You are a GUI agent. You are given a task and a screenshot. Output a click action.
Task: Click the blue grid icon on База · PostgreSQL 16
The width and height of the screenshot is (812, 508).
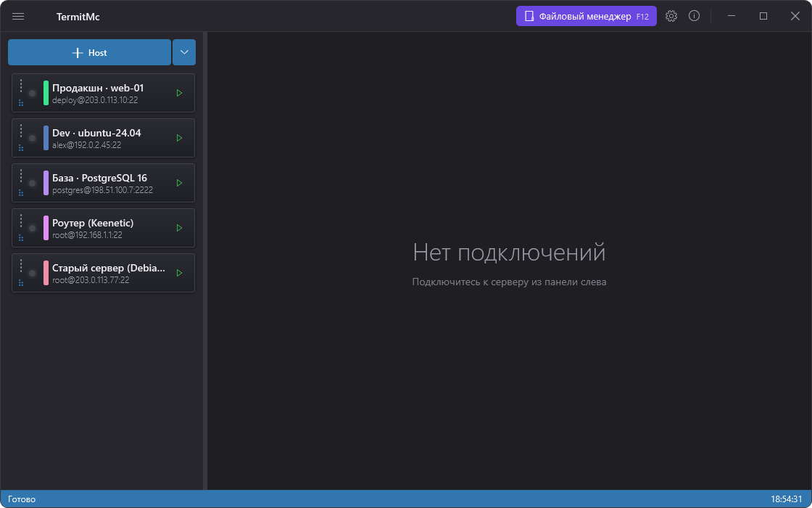(x=21, y=193)
